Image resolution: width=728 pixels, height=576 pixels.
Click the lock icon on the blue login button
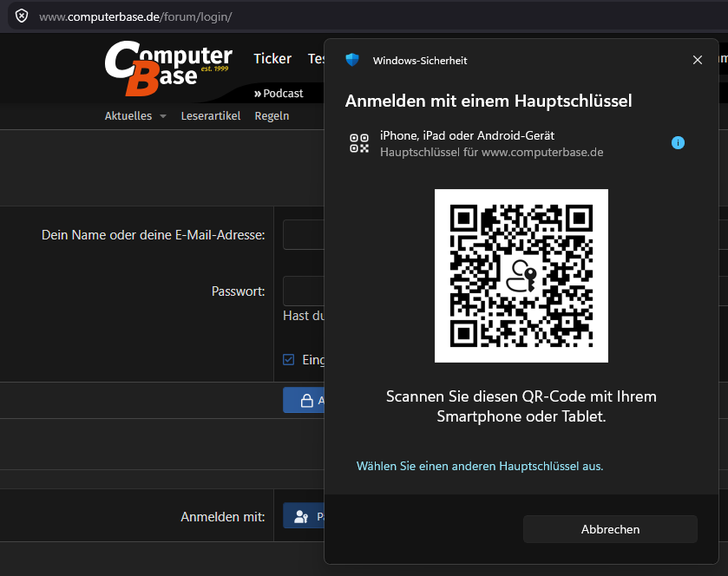307,400
